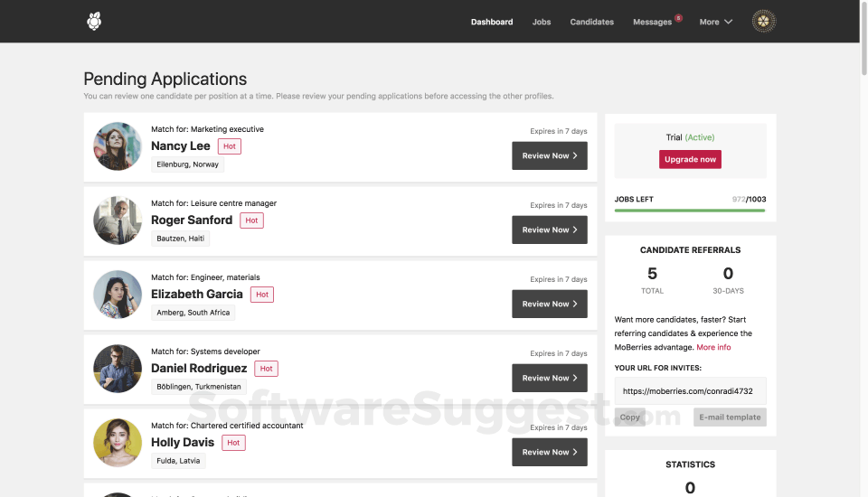Viewport: 868px width, 497px height.
Task: Click Holly Davis's profile photo
Action: point(118,443)
